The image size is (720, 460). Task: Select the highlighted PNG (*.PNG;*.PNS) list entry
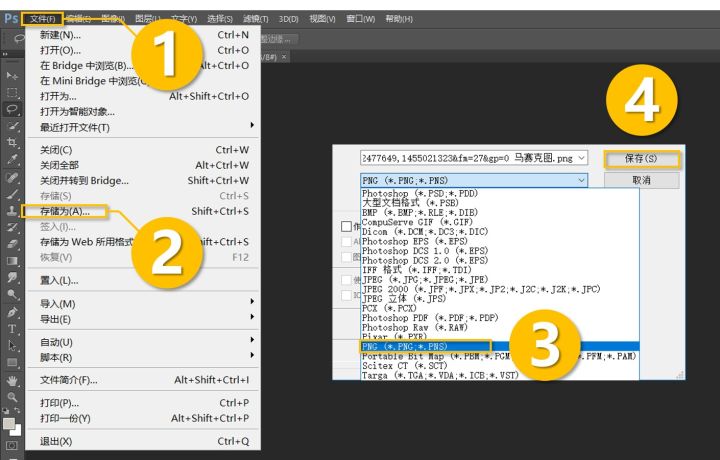[x=500, y=346]
